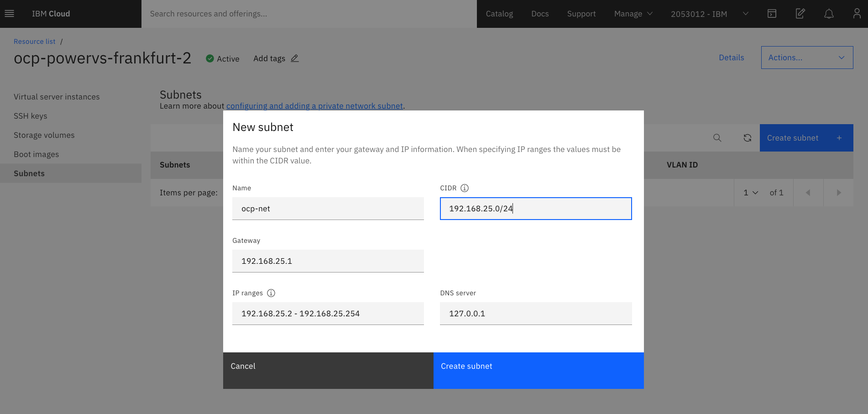Image resolution: width=868 pixels, height=414 pixels.
Task: Open the notifications bell
Action: click(829, 14)
